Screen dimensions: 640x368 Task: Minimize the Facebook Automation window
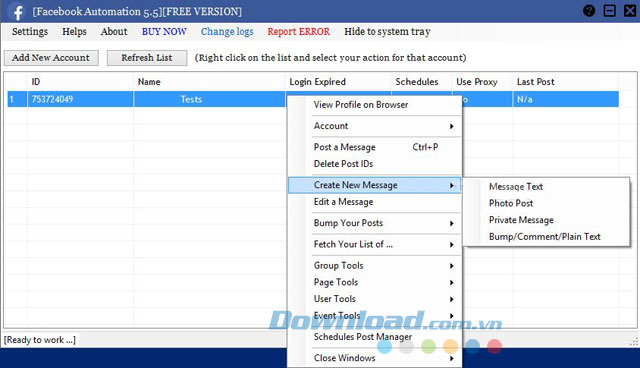609,11
